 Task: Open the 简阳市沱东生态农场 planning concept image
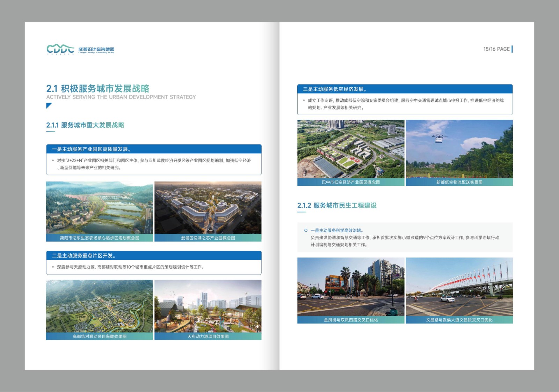coord(100,208)
